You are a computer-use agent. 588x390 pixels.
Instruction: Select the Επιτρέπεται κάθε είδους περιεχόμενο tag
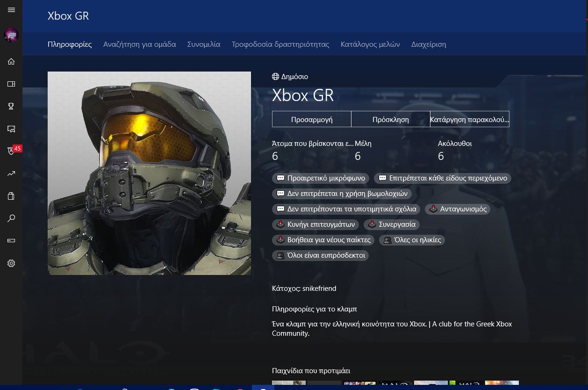pos(443,178)
